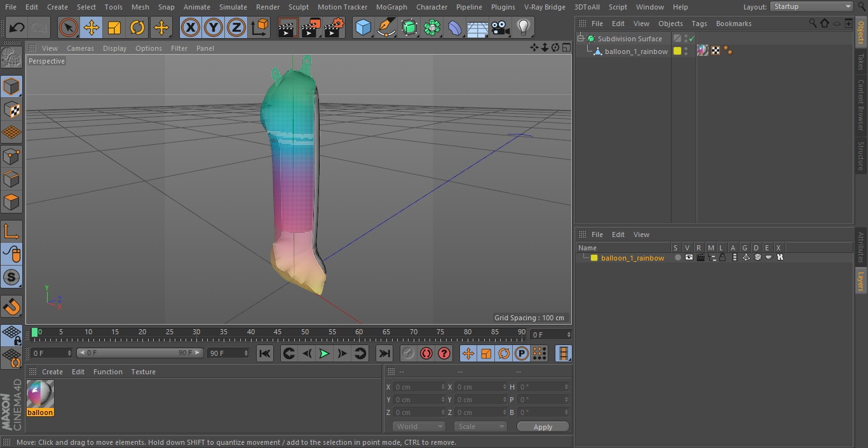Select balloon_1_rainbow object in Object Manager
868x448 pixels.
pyautogui.click(x=636, y=51)
